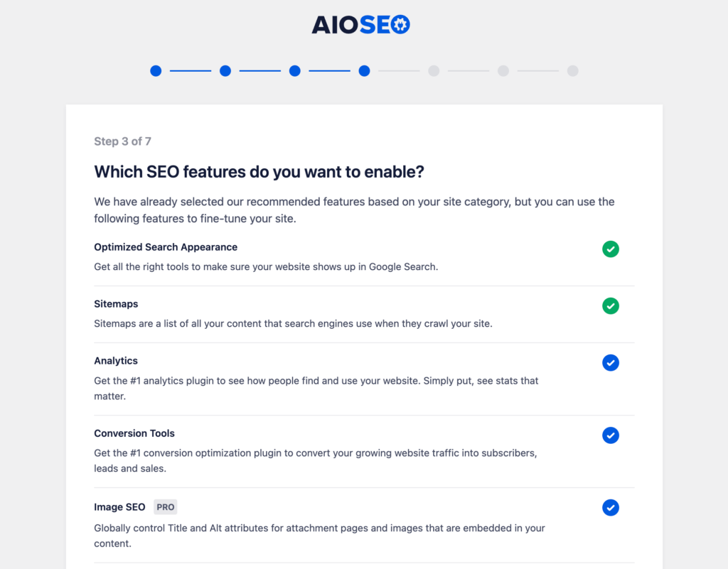
Task: Click the green checkmark beside Optimized Search Appearance
Action: tap(611, 249)
